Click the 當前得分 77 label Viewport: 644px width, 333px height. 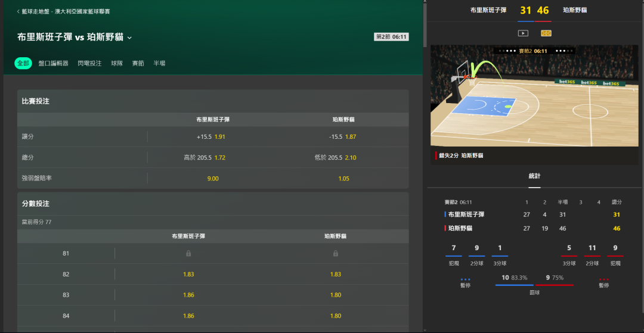pos(36,222)
